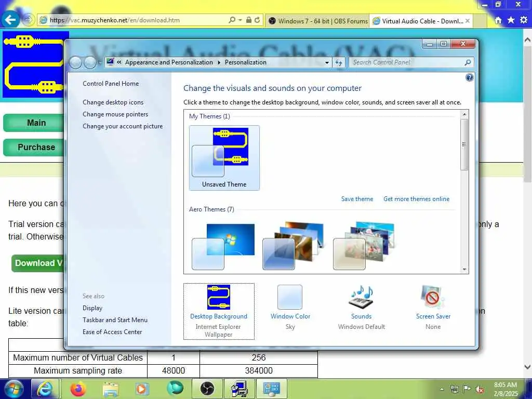The image size is (532, 399).
Task: Open the Display link under See also
Action: 92,308
